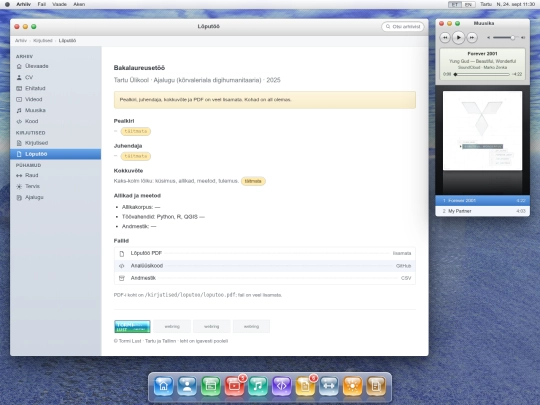This screenshot has width=540, height=405.
Task: Open Muusika note icon in sidebar
Action: (x=19, y=110)
